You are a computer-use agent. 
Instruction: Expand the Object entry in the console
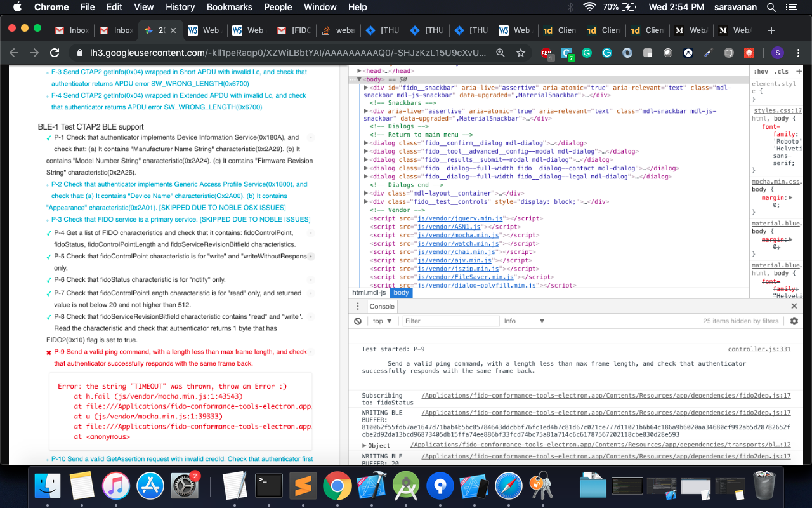pyautogui.click(x=364, y=446)
